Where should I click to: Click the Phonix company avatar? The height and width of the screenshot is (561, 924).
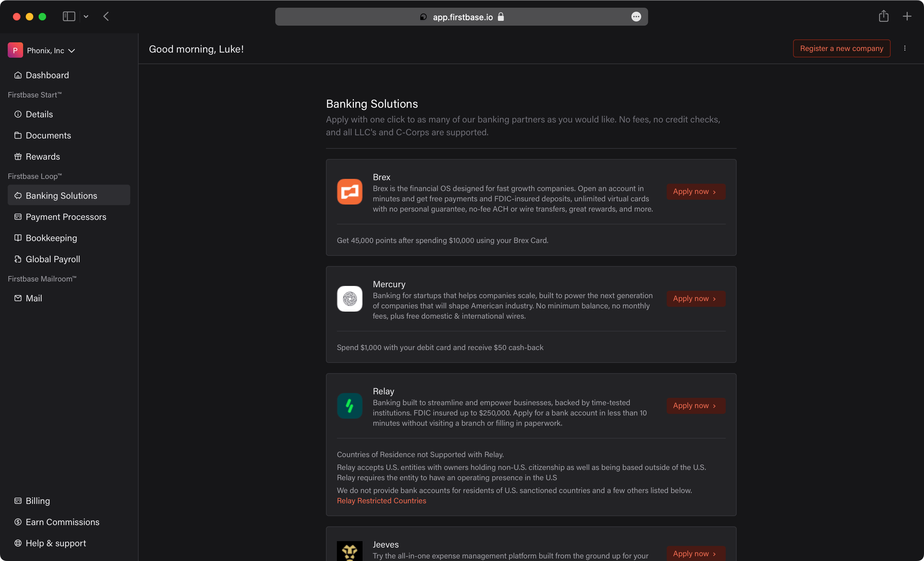[15, 50]
